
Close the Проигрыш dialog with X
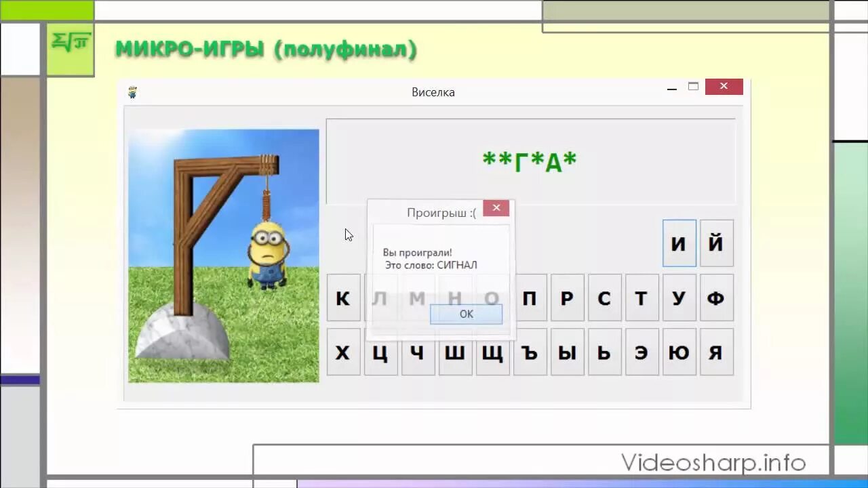tap(496, 208)
